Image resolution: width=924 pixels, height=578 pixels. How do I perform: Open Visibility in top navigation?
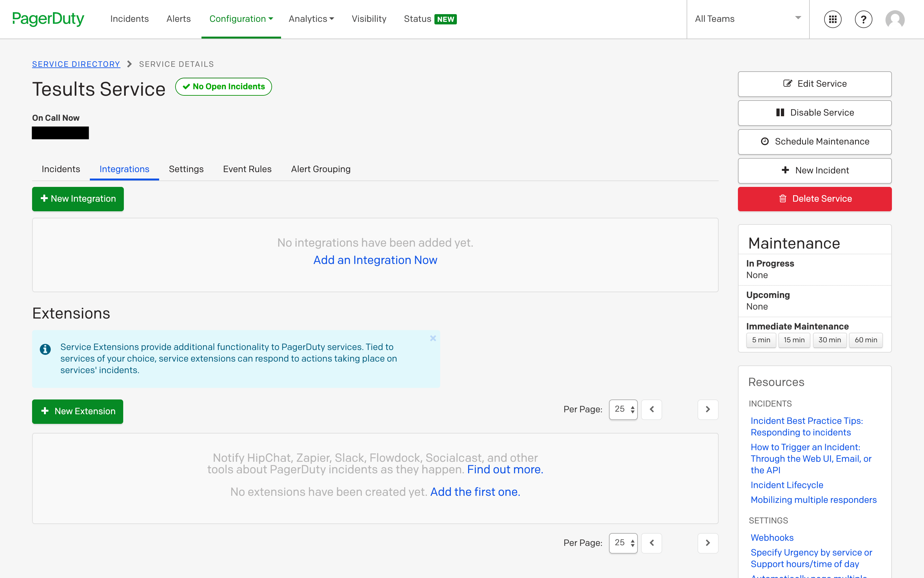[369, 19]
